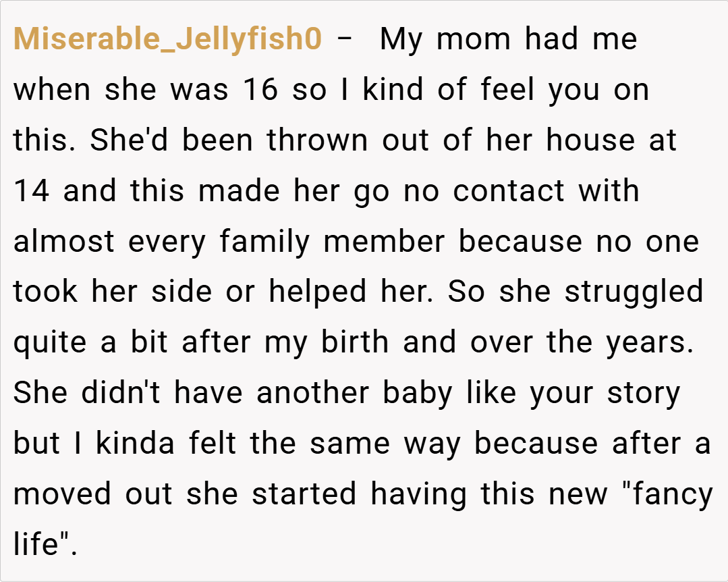Viewport: 728px width, 582px height.
Task: Click the word "almost" in the comment
Action: tap(64, 241)
